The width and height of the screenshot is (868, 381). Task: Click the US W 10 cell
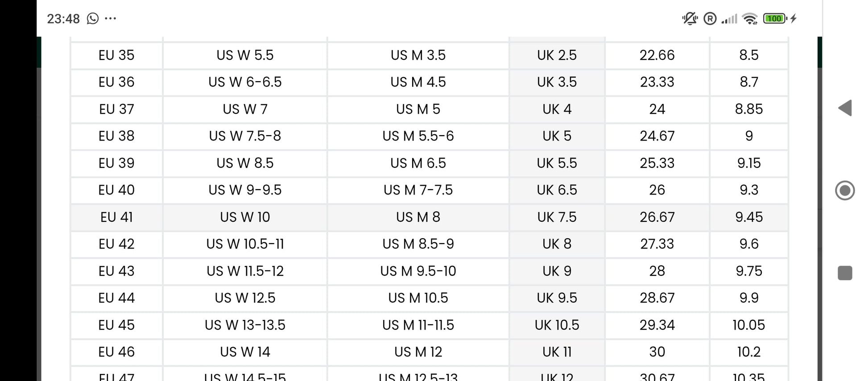click(245, 217)
